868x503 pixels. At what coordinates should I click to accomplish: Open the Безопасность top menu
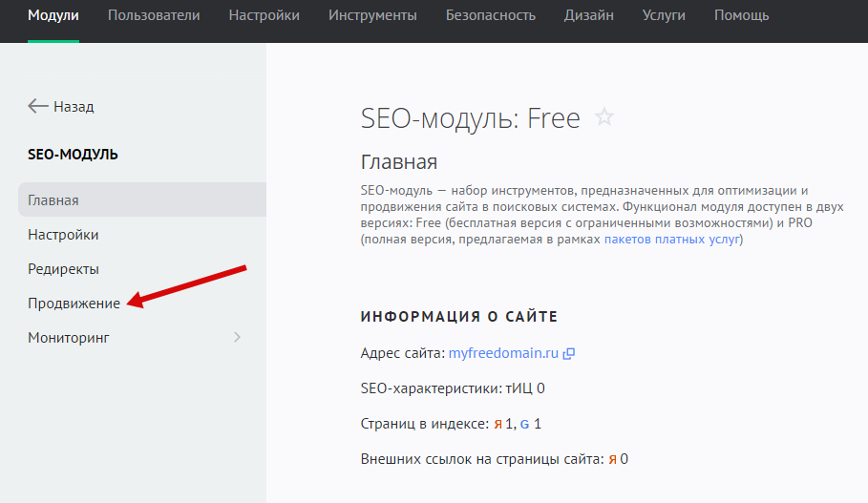click(x=491, y=15)
